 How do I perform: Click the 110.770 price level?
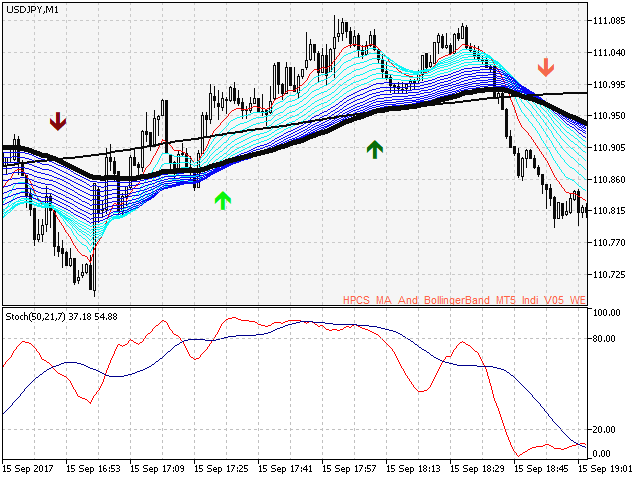point(609,243)
